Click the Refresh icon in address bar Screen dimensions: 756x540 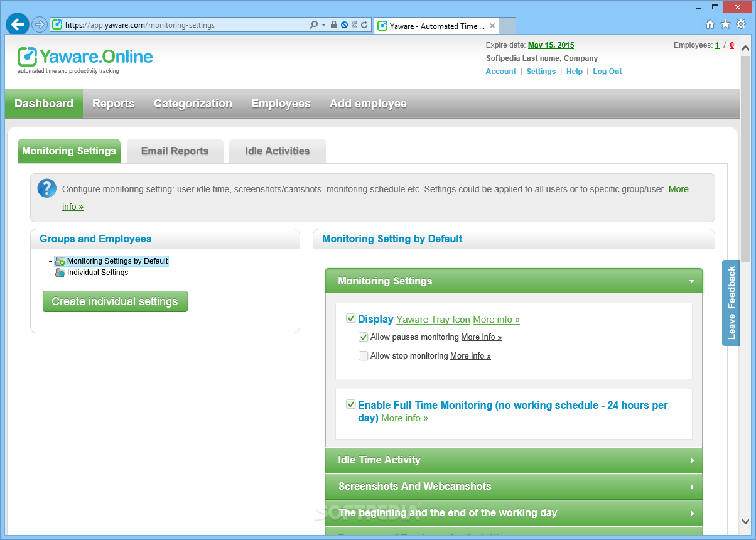click(364, 25)
